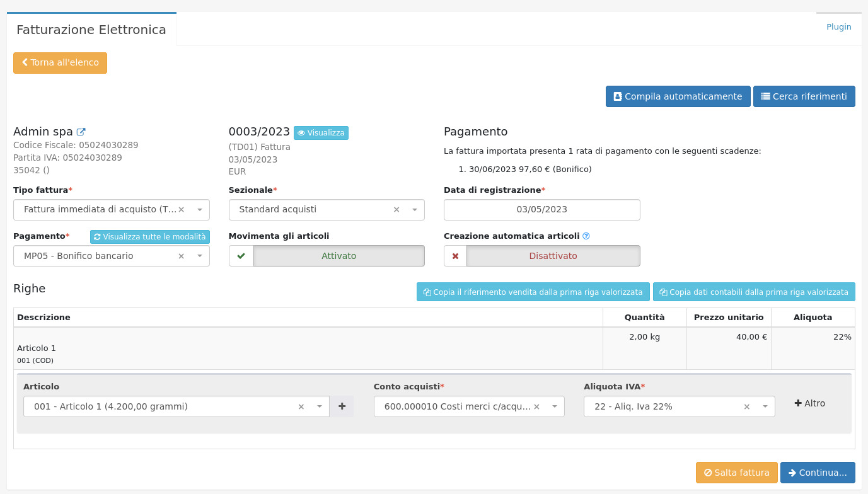868x494 pixels.
Task: Toggle Movimenta gli articoli switch
Action: pyautogui.click(x=327, y=256)
